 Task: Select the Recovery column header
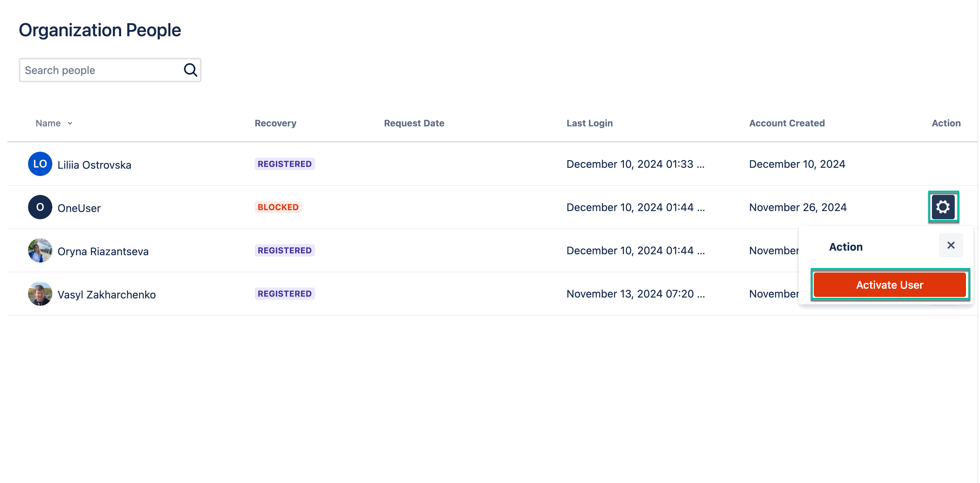275,123
